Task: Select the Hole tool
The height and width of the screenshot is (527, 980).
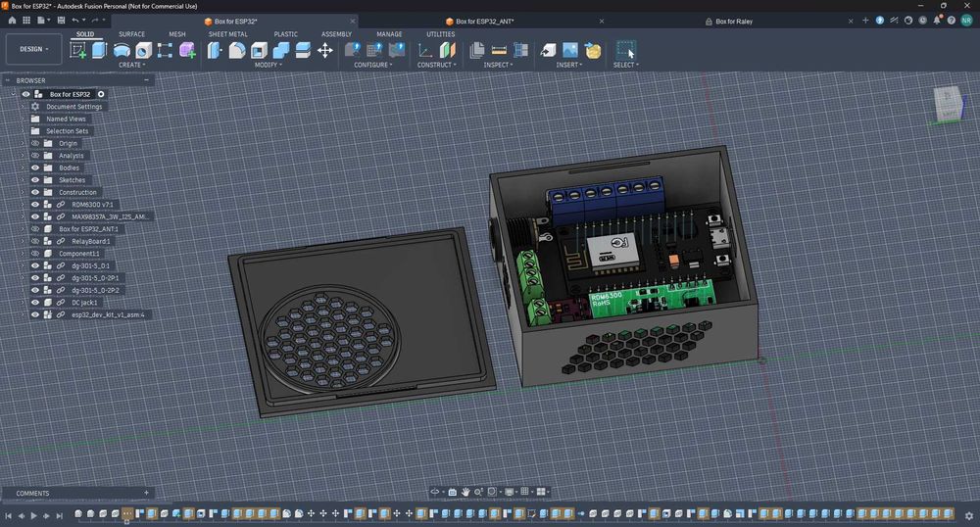Action: point(143,51)
